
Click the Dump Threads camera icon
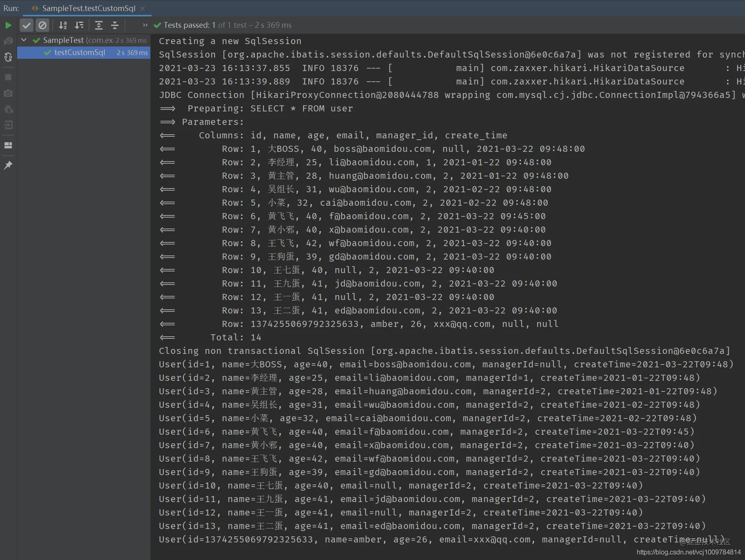(8, 93)
